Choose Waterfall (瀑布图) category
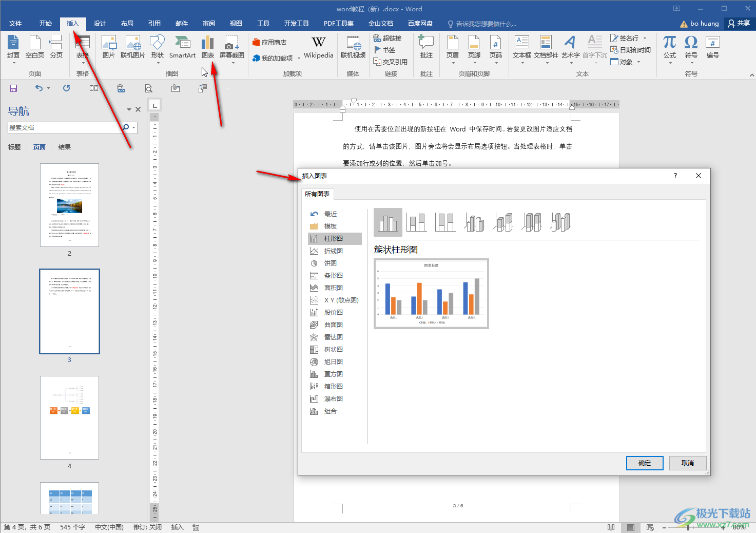The image size is (756, 533). point(335,399)
